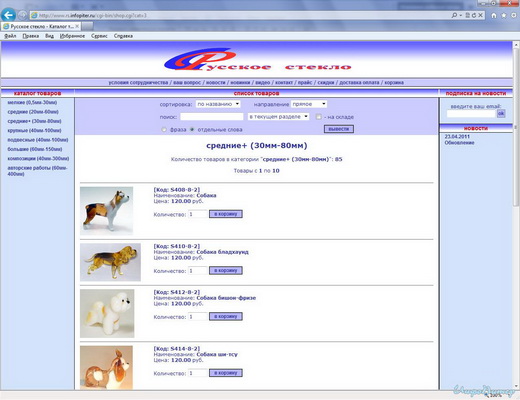The image size is (520, 400).
Task: Open category 'композиции (40мм-300мм)'
Action: coord(38,158)
